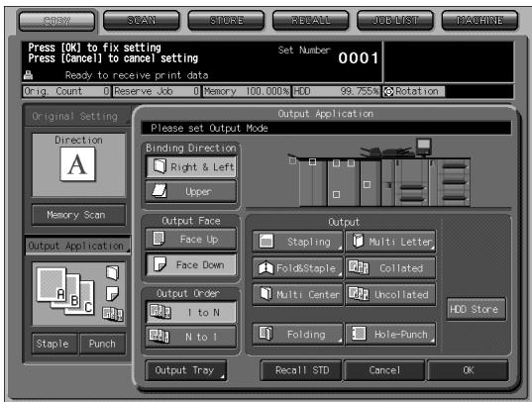Set output order N to 1
This screenshot has height=402, width=532.
[191, 337]
